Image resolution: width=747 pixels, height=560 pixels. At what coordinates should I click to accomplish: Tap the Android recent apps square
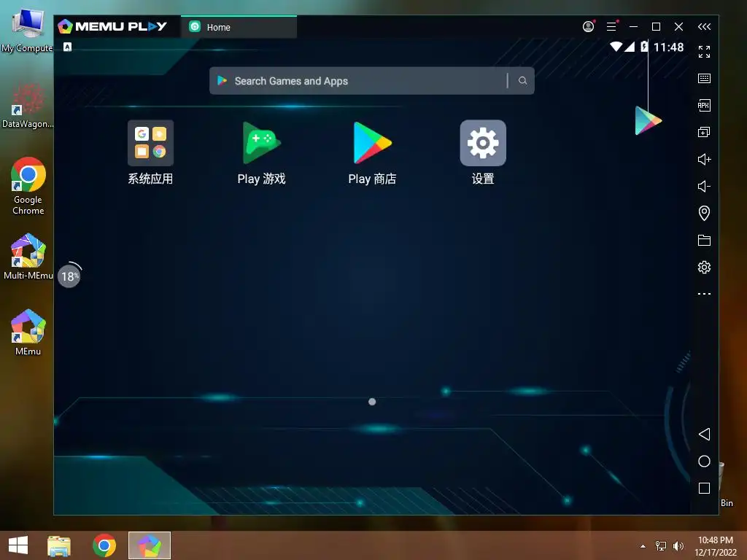(x=704, y=488)
